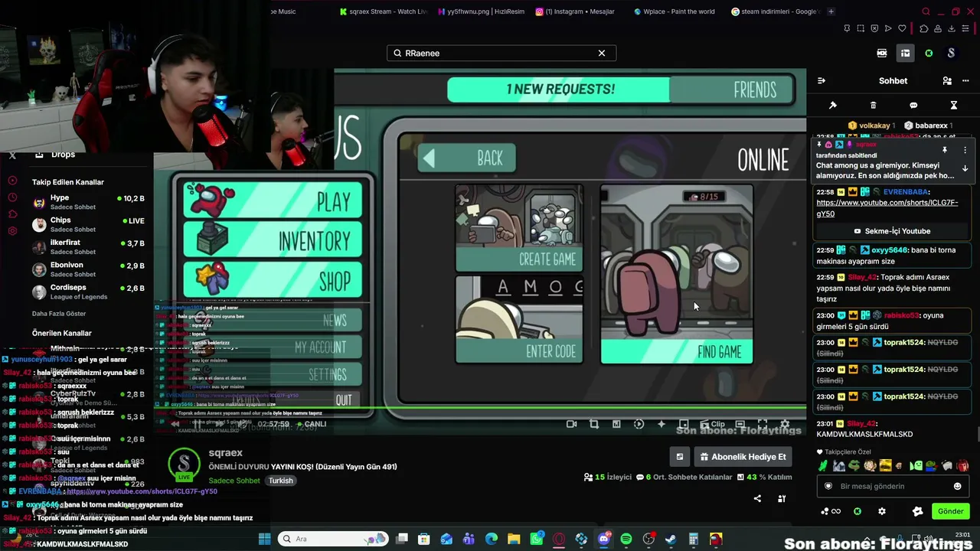Open the ilkerfirat followed channel
The image size is (980, 551).
click(88, 246)
